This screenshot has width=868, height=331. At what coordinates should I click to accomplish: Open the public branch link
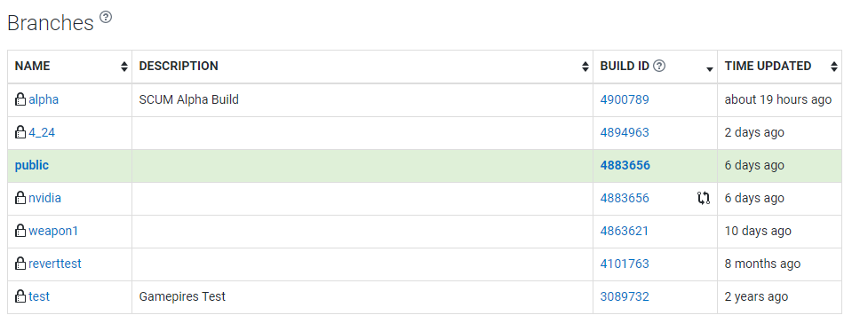(32, 166)
